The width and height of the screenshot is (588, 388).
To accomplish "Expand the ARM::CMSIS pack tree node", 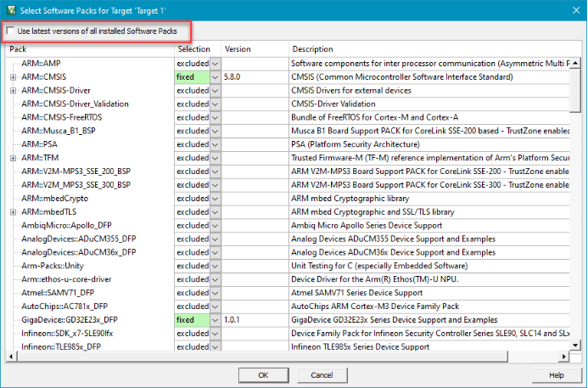I will (x=13, y=77).
